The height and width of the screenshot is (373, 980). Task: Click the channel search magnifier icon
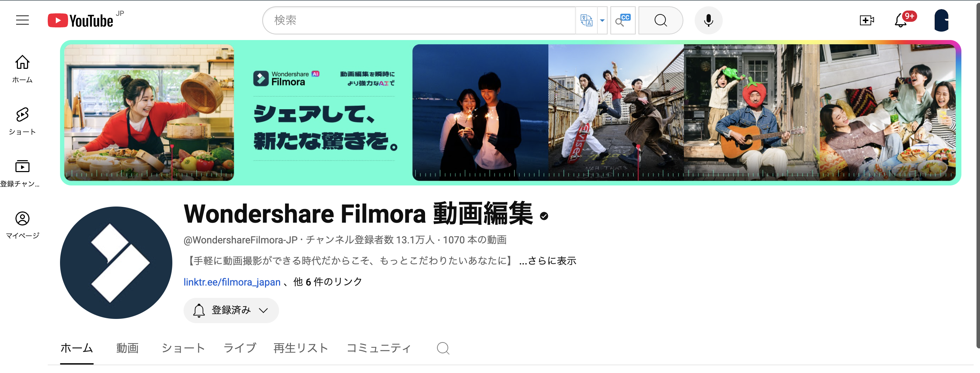[x=443, y=348]
